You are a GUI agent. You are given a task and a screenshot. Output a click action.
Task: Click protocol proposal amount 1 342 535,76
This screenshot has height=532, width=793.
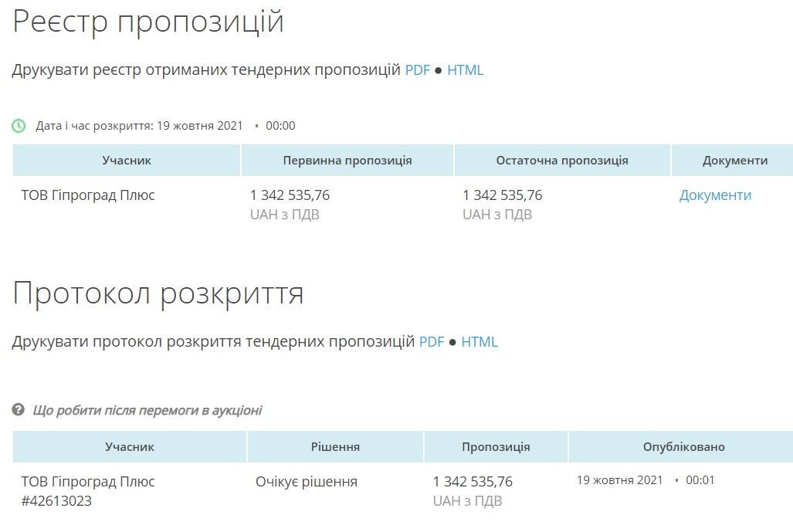point(473,482)
